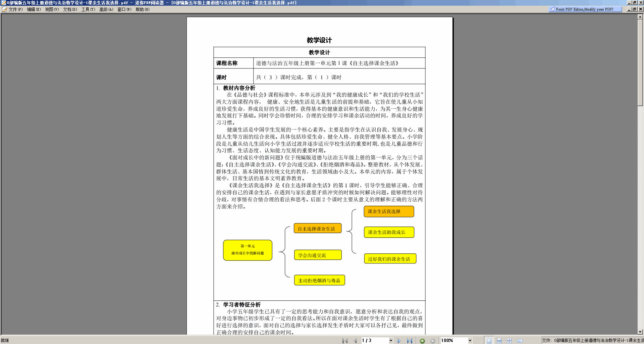Click the 第一单元 yellow diagram box

[248, 250]
